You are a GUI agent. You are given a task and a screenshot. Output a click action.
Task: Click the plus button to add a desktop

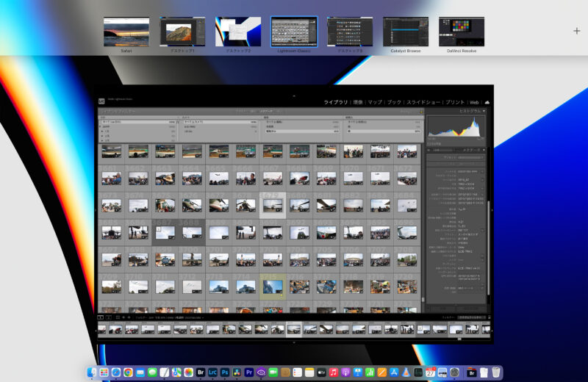tap(576, 31)
